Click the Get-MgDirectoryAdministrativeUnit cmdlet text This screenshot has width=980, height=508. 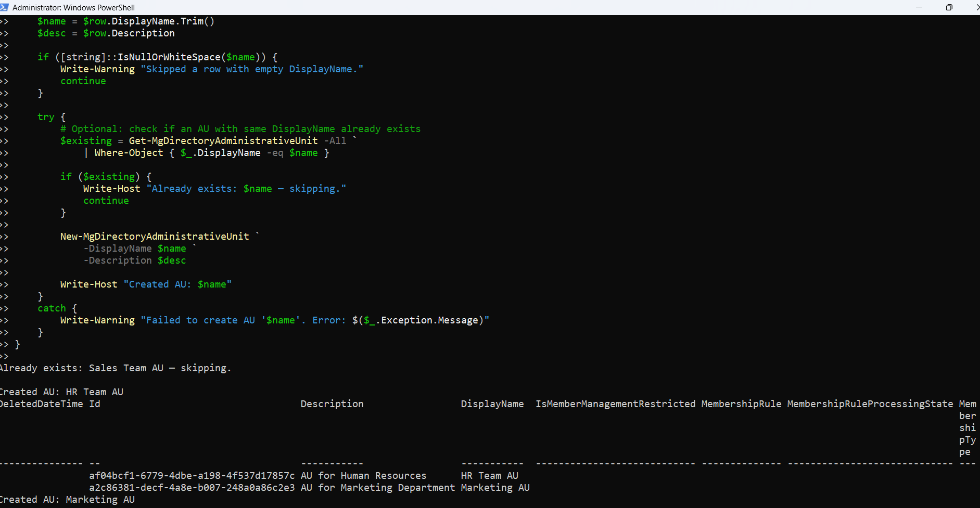click(223, 141)
